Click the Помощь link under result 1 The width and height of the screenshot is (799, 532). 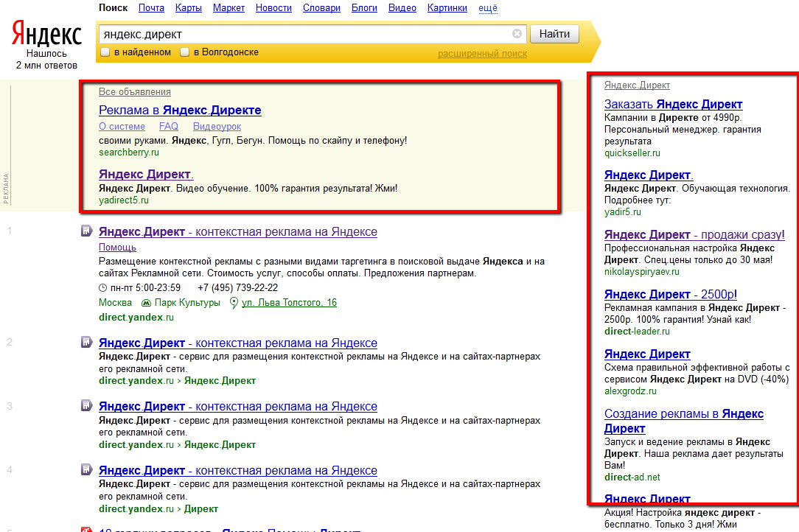(117, 247)
